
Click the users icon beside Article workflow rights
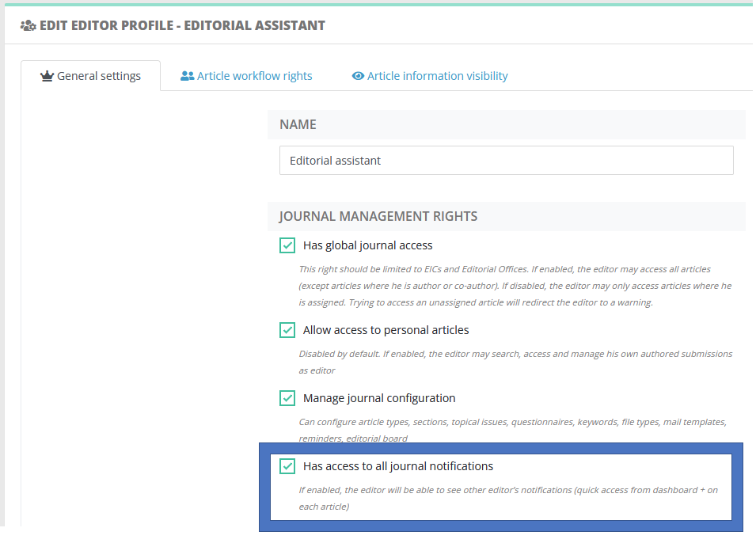tap(187, 76)
